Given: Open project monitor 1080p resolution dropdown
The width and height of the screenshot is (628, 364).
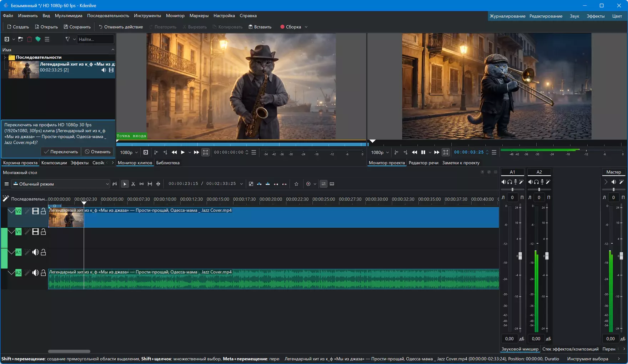Looking at the screenshot, I should (380, 152).
